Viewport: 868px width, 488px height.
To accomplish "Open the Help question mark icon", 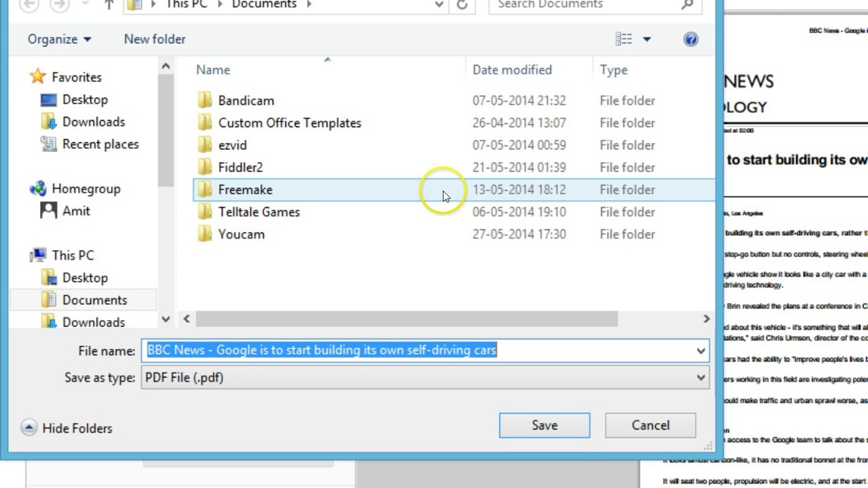I will (691, 39).
